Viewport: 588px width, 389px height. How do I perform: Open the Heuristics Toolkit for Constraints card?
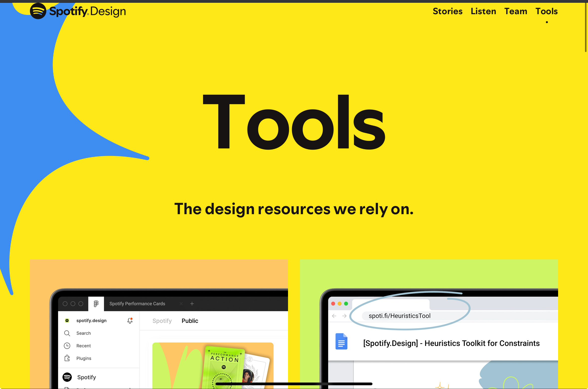(x=429, y=324)
